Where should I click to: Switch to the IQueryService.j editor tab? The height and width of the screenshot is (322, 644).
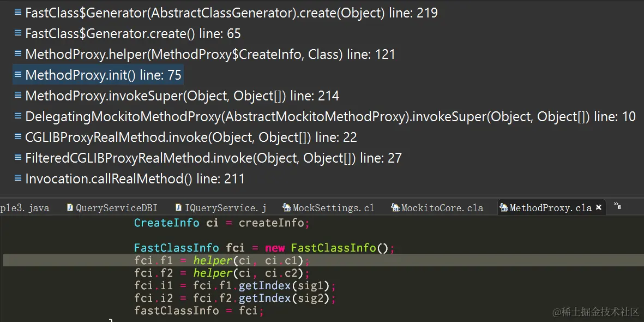coord(221,208)
